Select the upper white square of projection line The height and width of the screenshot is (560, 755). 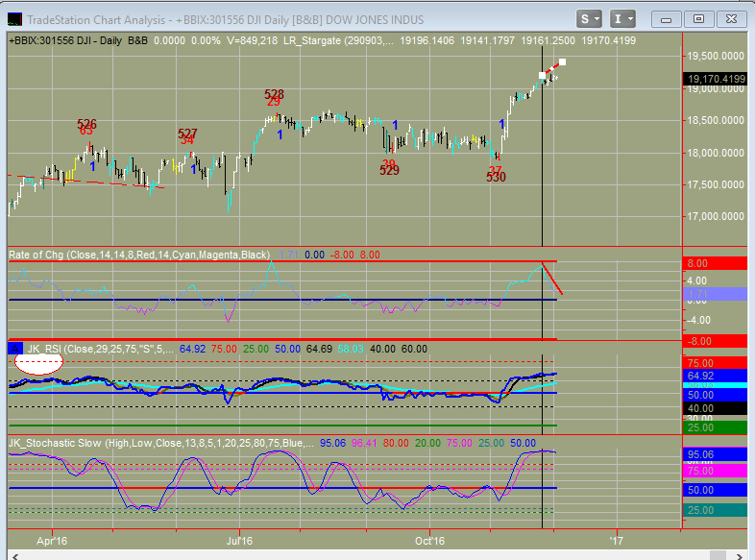pos(562,62)
